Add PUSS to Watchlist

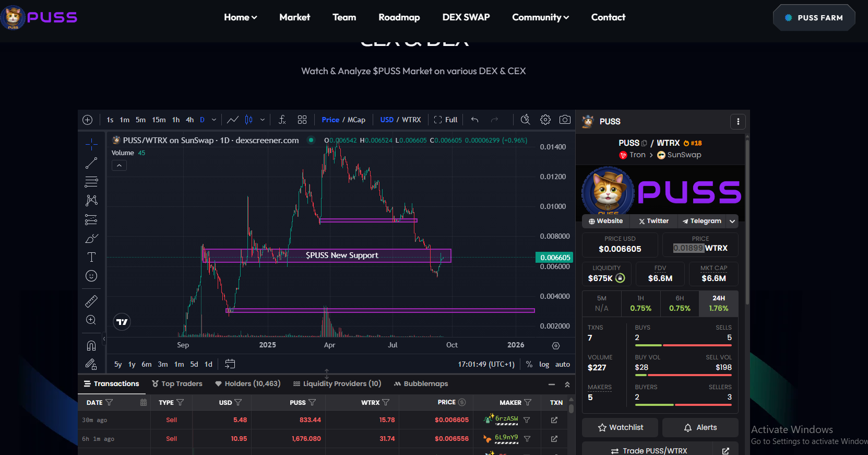(620, 427)
